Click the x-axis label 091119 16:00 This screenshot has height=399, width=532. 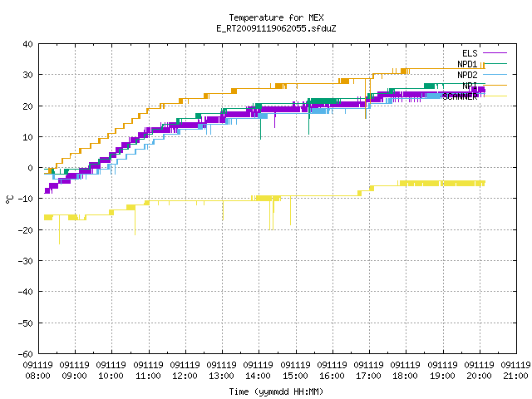pyautogui.click(x=332, y=371)
